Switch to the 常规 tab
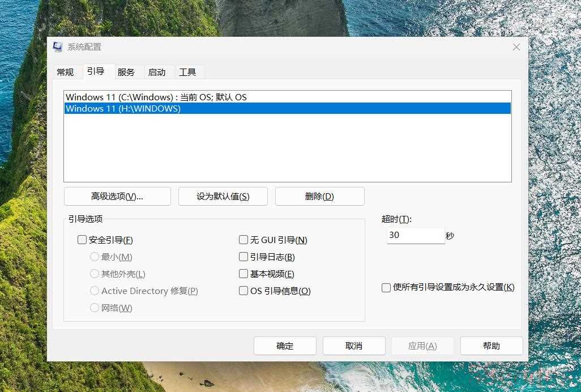This screenshot has width=581, height=392. pyautogui.click(x=65, y=72)
